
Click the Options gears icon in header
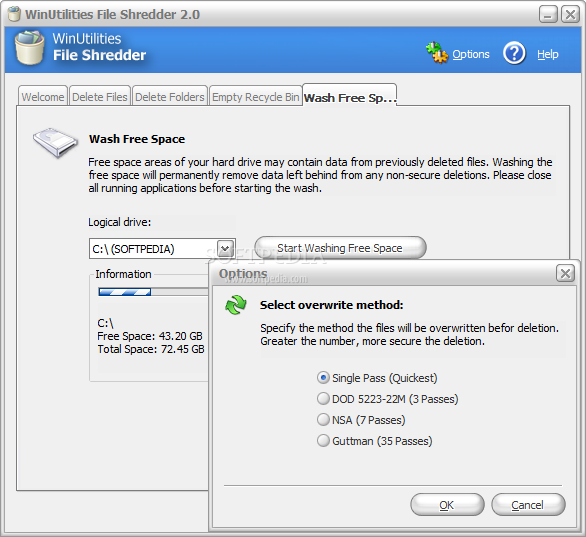click(x=437, y=53)
